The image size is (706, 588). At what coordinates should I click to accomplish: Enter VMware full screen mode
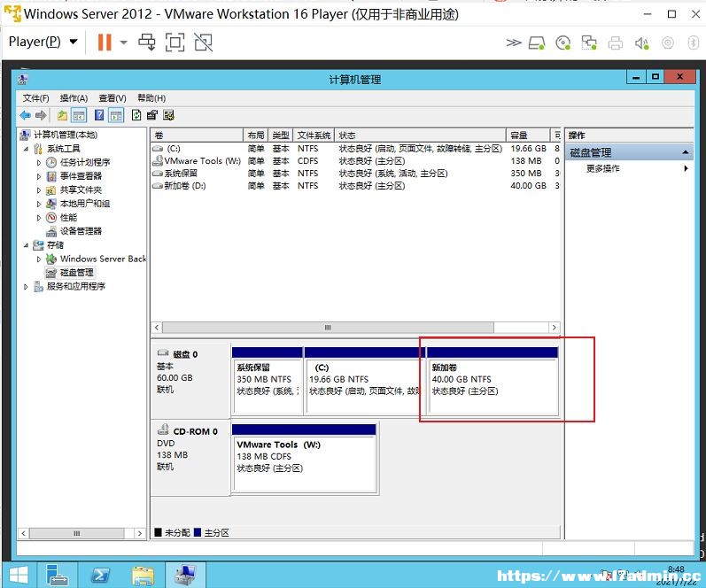tap(175, 43)
